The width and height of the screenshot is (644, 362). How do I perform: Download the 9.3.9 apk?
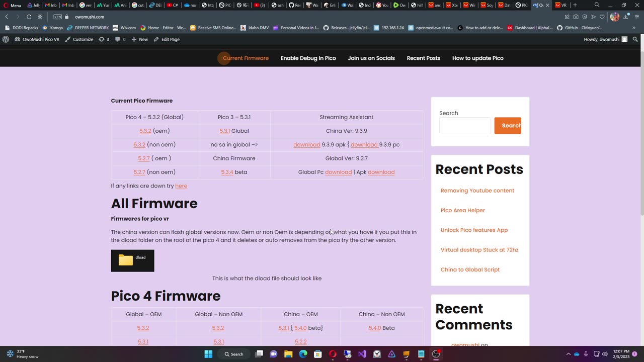click(x=307, y=144)
